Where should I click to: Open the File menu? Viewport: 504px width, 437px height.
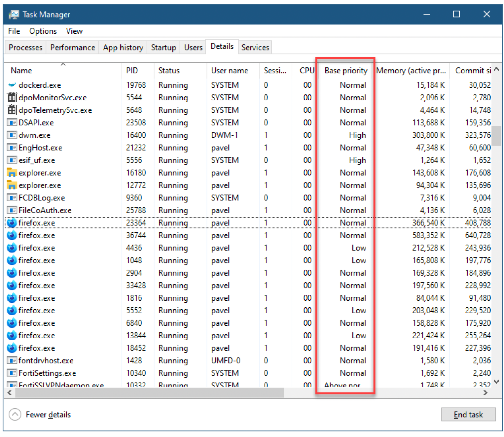click(x=14, y=31)
